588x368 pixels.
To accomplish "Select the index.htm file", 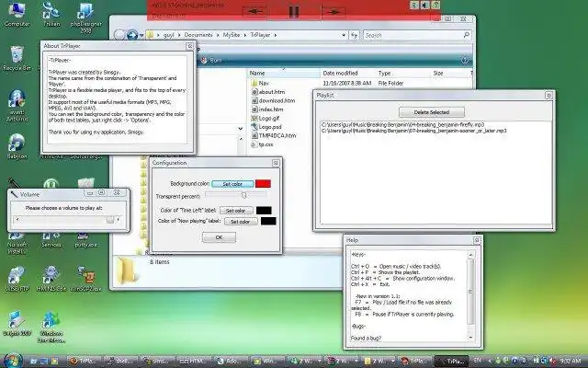I will (267, 109).
